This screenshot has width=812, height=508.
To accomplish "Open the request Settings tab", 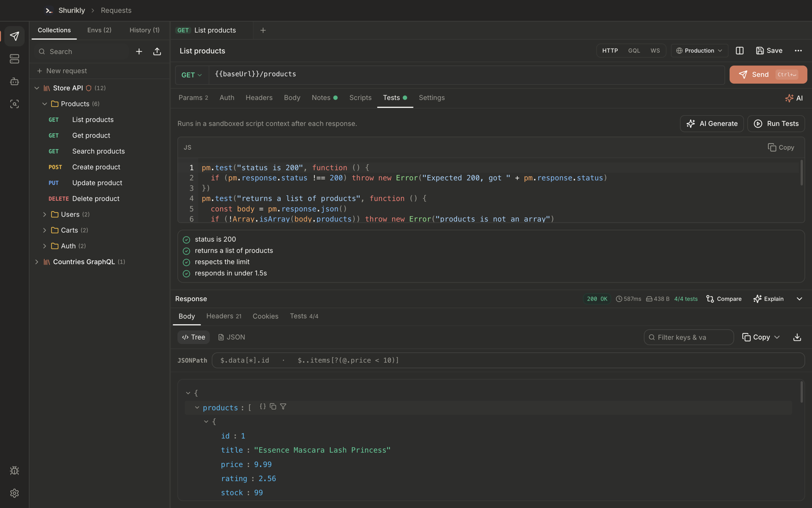I will (432, 98).
